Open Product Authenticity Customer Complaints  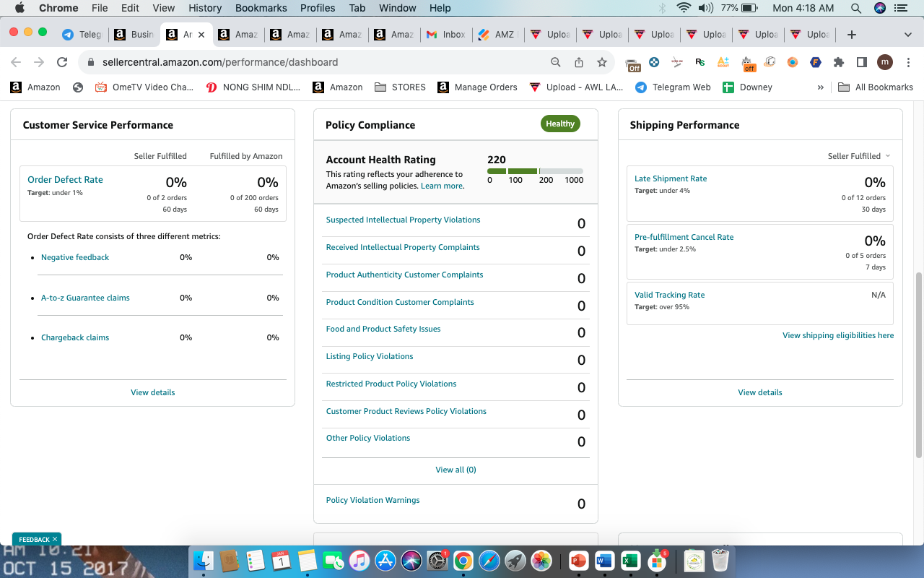click(404, 275)
